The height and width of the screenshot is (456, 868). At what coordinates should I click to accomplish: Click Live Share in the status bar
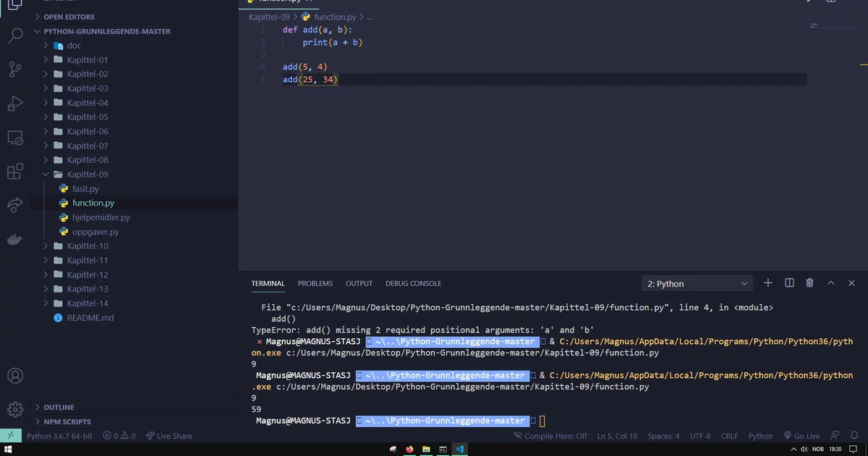[x=169, y=436]
